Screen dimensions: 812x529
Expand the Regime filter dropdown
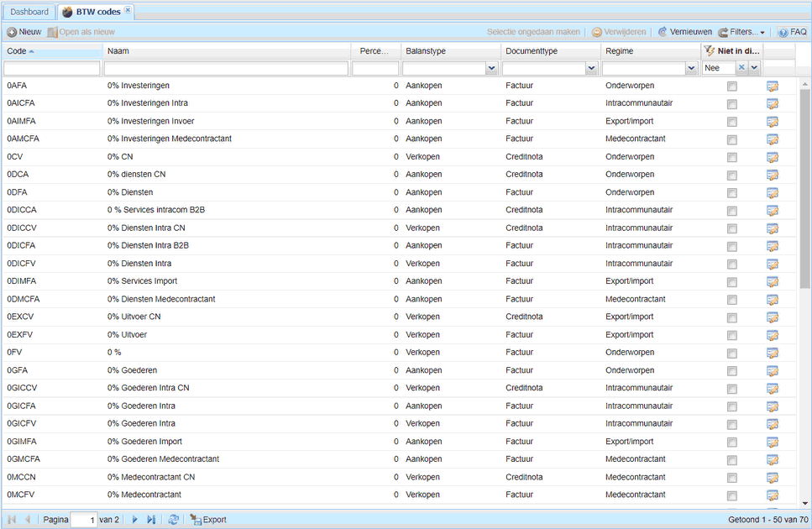click(x=691, y=68)
